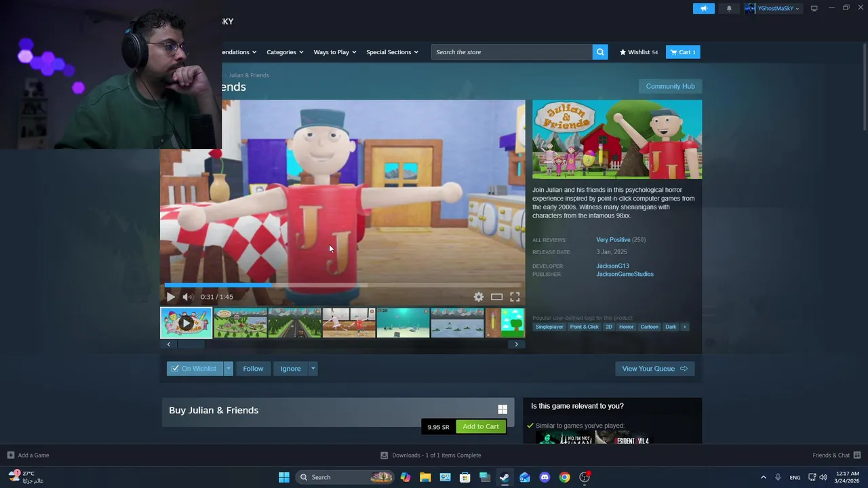Open the YGhostMaSkY account dropdown
Screen dimensions: 868x488
[772, 8]
